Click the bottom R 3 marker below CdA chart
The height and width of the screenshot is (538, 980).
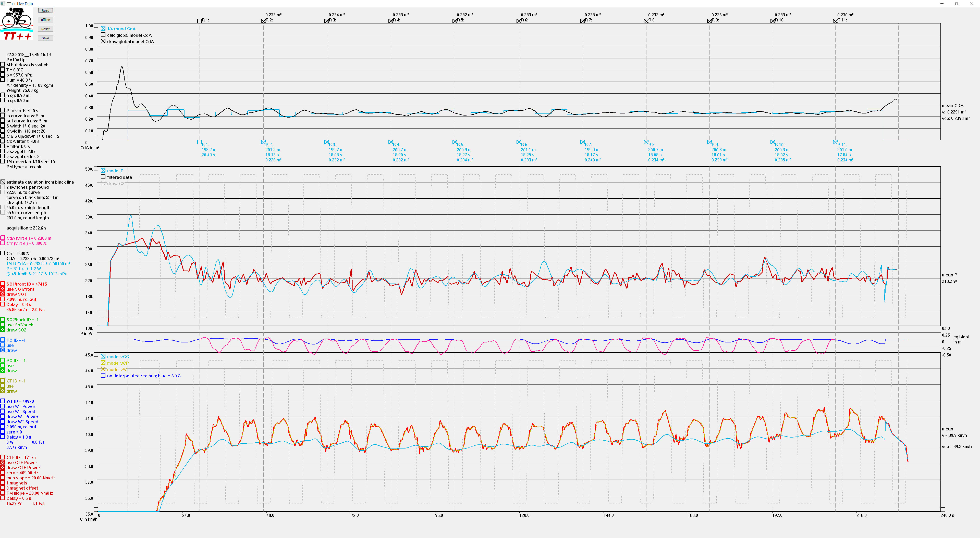[x=326, y=142]
